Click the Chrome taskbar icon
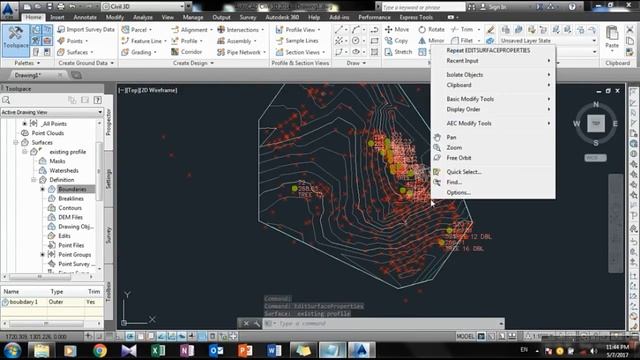This screenshot has height=360, width=640. pyautogui.click(x=99, y=351)
